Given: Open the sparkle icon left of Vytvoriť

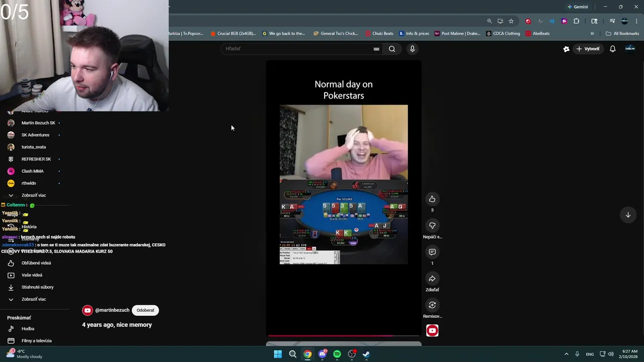Looking at the screenshot, I should [x=566, y=49].
